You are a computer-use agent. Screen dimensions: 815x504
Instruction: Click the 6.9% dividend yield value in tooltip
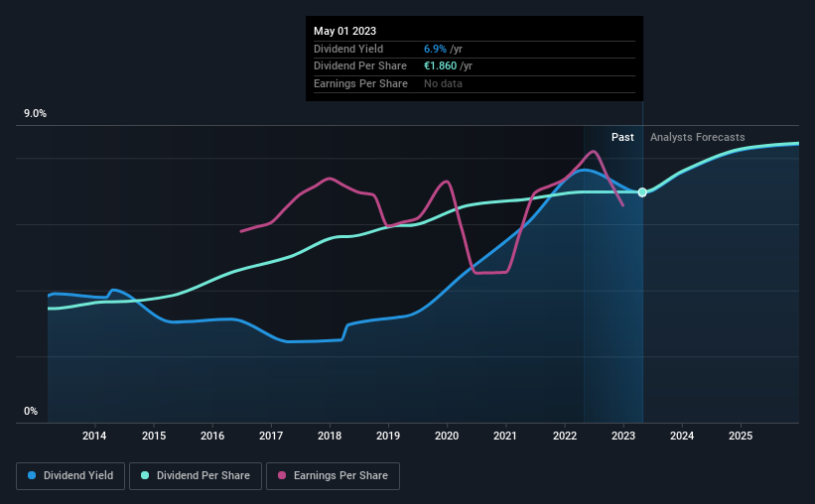pyautogui.click(x=435, y=49)
